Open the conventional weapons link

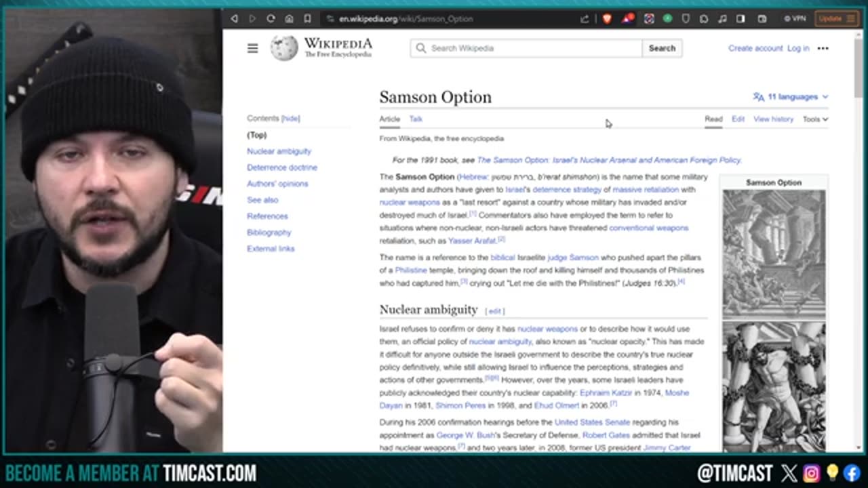pos(648,228)
